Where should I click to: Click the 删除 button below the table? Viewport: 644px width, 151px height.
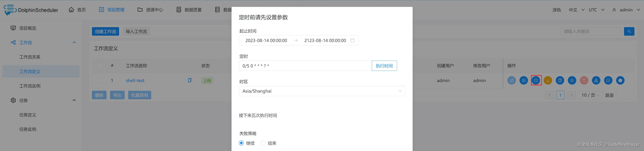(99, 95)
